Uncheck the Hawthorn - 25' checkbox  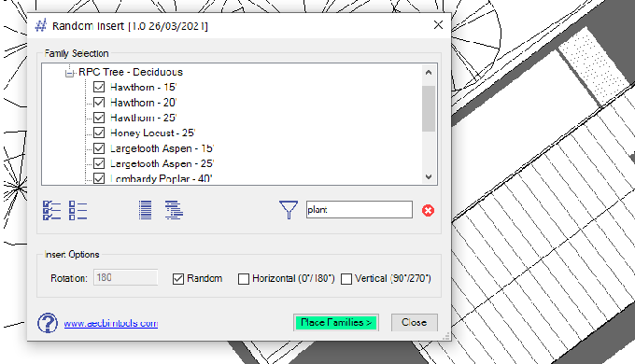click(99, 118)
